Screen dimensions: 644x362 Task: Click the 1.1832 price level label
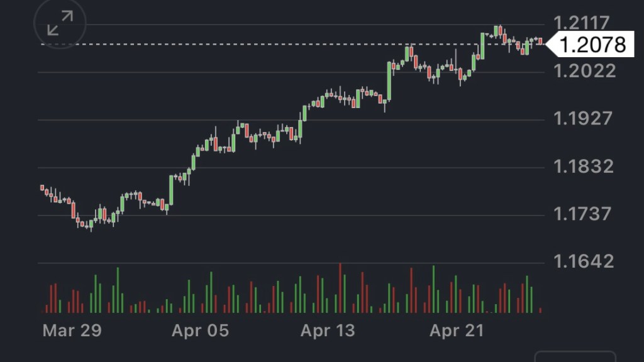click(x=583, y=167)
